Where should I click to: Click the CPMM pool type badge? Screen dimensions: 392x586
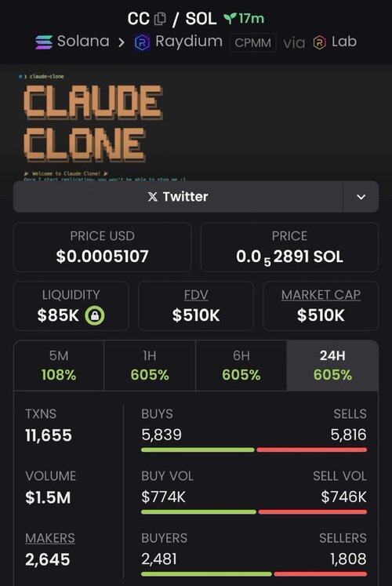[252, 42]
